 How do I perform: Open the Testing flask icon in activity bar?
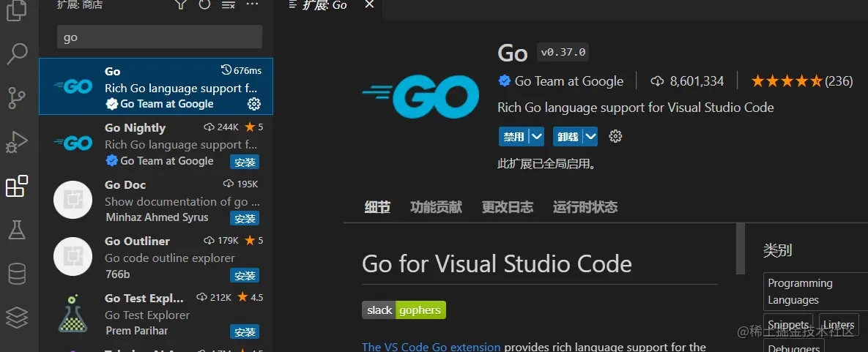pos(17,230)
